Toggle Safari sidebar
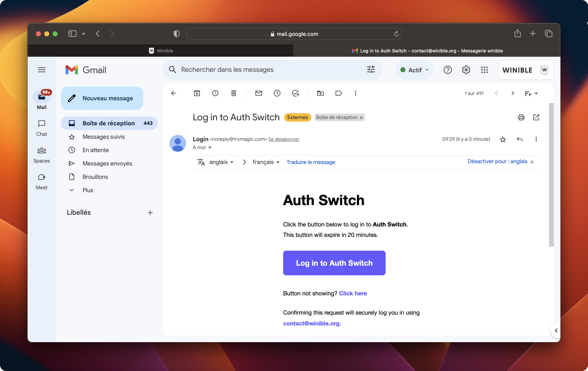Screen dimensions: 588x371 pos(72,34)
